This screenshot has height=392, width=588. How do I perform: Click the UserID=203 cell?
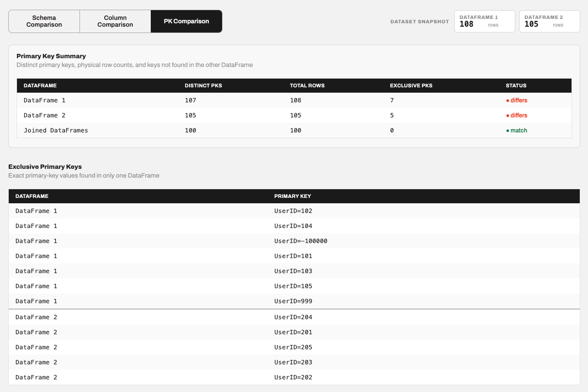pyautogui.click(x=293, y=362)
